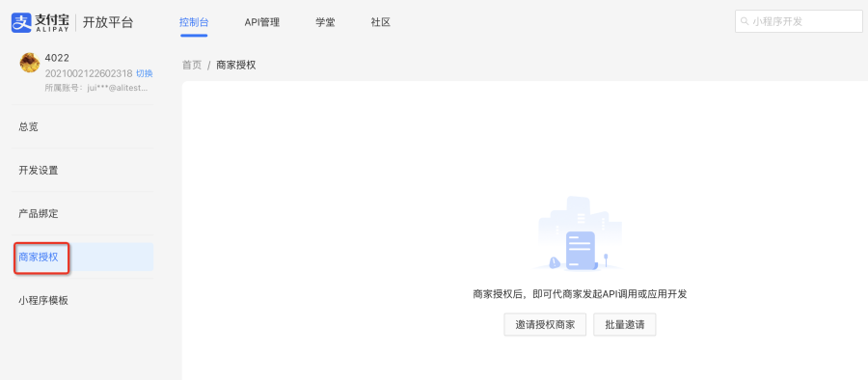Click the 邀请授权商家 button
868x380 pixels.
[545, 325]
